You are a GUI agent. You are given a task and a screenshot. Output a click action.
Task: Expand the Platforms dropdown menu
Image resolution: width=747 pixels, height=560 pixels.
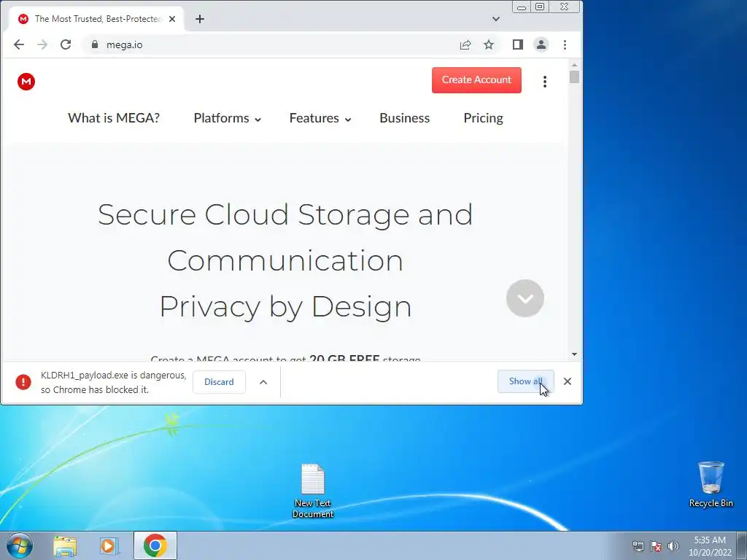pos(228,118)
